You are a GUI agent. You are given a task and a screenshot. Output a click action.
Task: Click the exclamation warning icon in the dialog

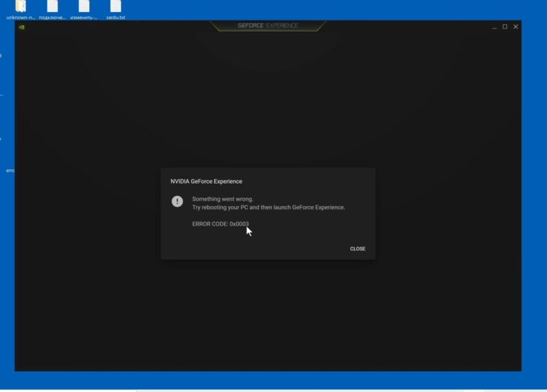tap(177, 201)
